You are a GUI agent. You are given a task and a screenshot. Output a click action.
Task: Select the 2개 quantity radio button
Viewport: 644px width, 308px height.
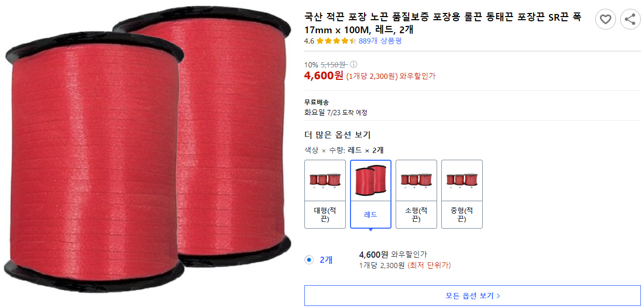click(x=310, y=260)
